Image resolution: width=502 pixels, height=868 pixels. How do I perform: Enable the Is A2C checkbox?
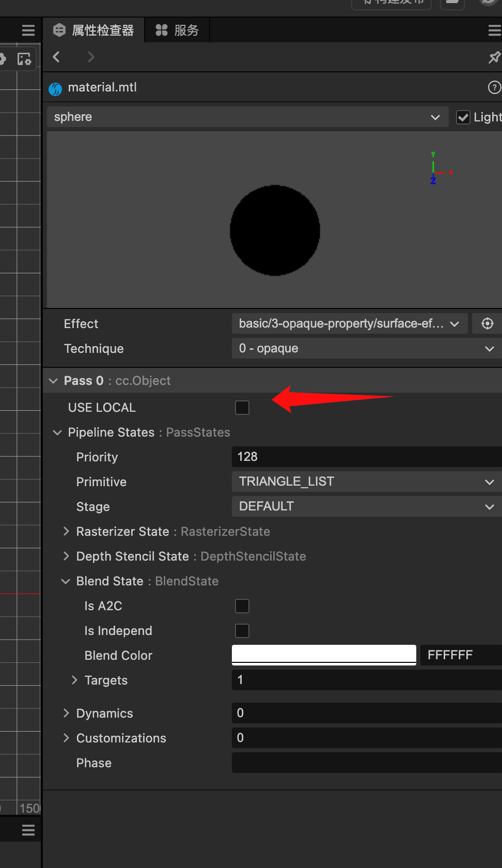point(242,606)
